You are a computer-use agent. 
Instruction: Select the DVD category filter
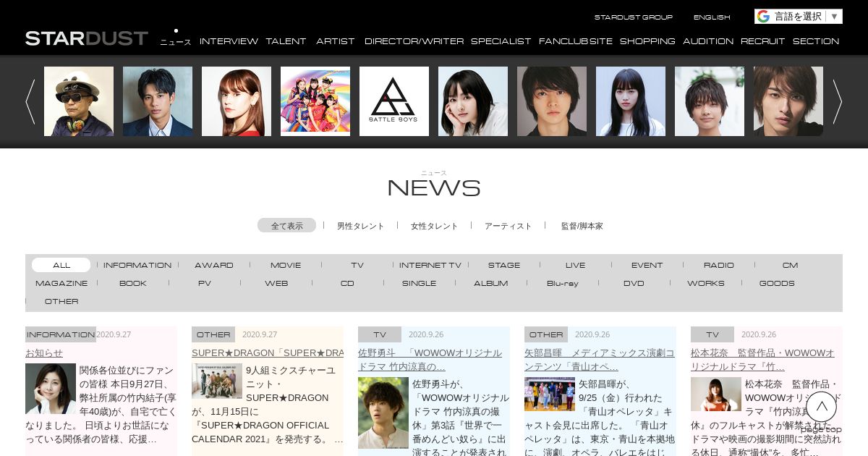tap(634, 283)
